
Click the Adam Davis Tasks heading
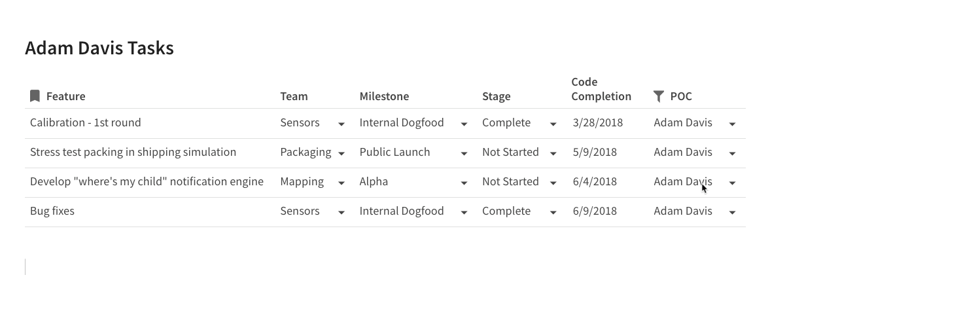tap(99, 48)
